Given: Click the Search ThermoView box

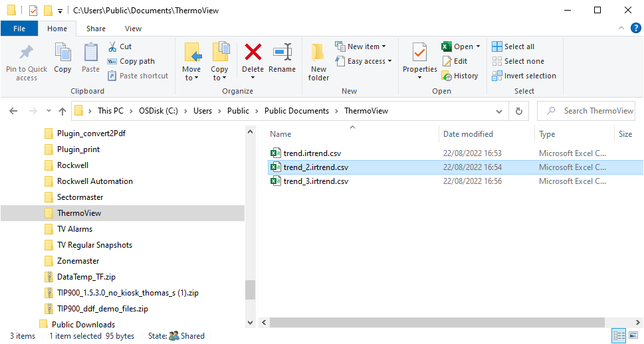Looking at the screenshot, I should point(586,111).
